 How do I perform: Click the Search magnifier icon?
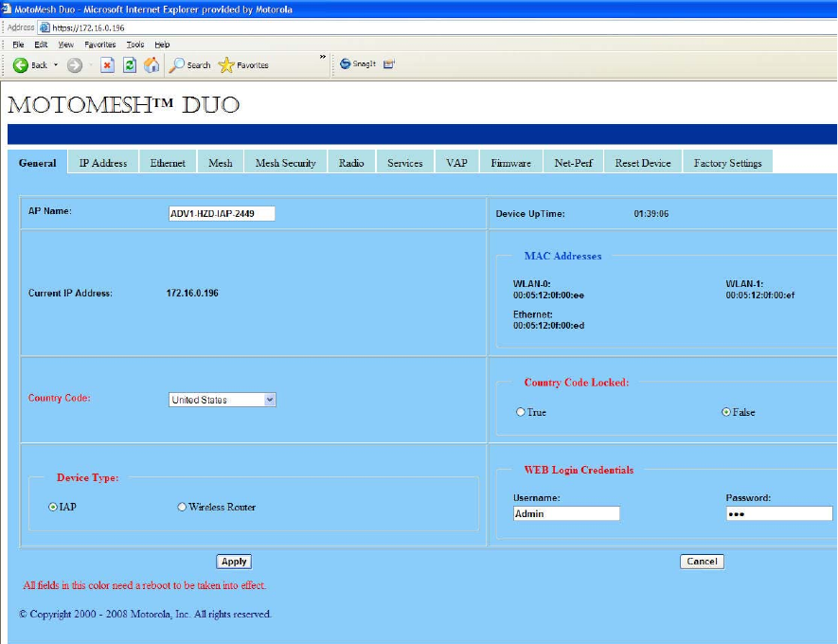(176, 64)
